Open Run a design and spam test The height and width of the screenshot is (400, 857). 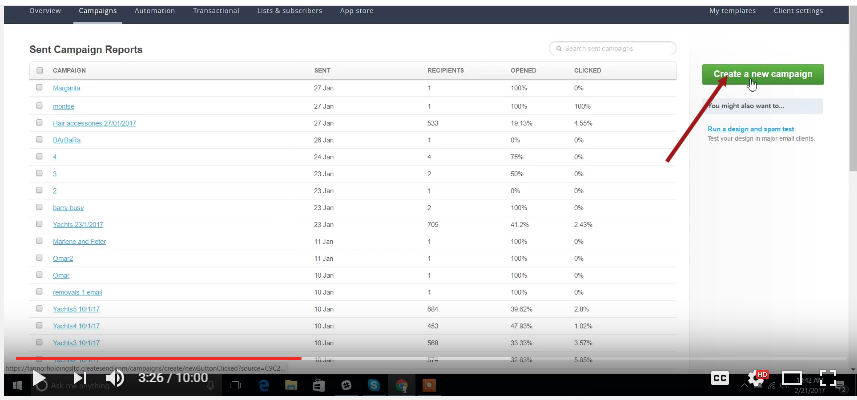click(751, 129)
